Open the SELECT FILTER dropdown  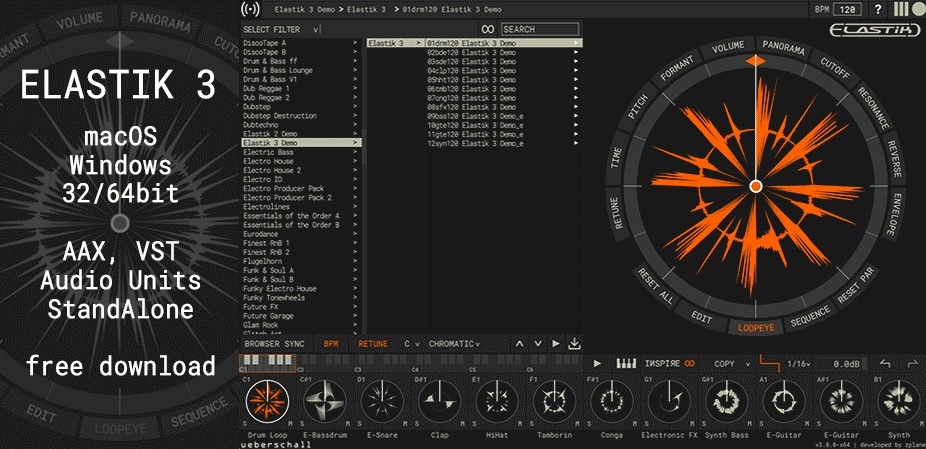click(281, 30)
